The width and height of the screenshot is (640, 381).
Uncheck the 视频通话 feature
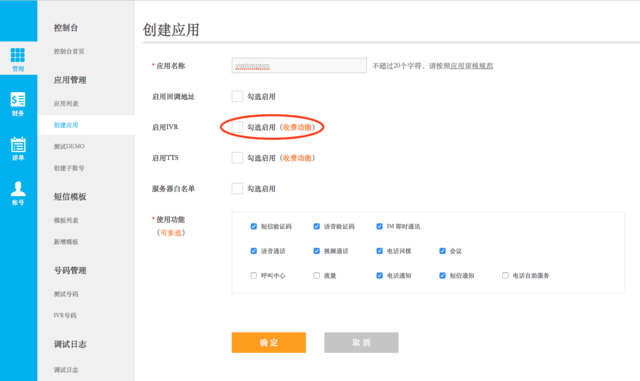coord(316,251)
